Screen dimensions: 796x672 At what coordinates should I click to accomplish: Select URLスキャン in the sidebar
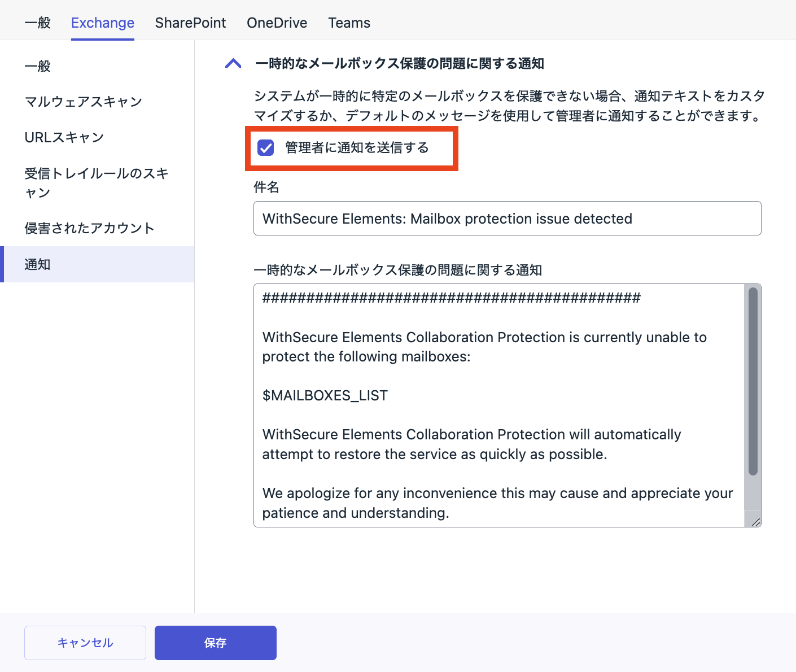64,138
